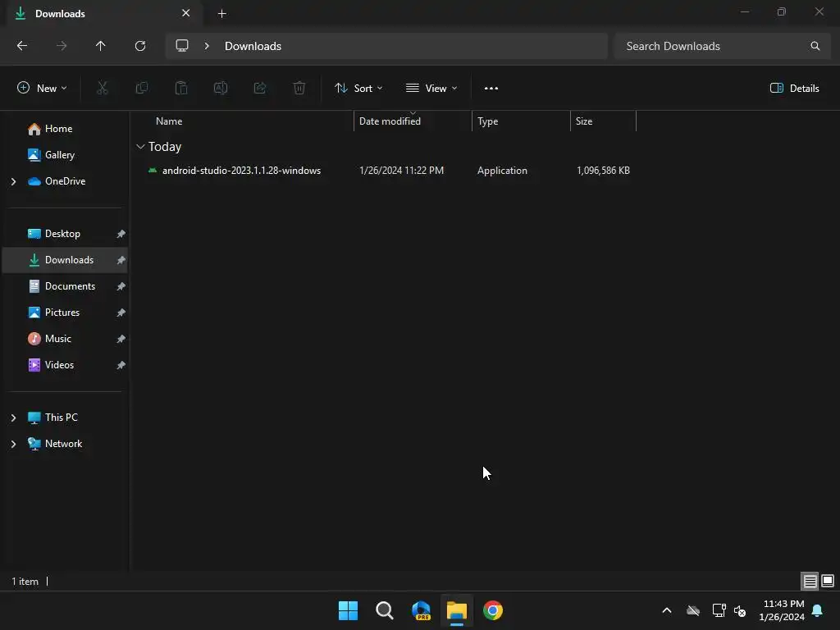
Task: Open the notification bell
Action: coord(818,610)
